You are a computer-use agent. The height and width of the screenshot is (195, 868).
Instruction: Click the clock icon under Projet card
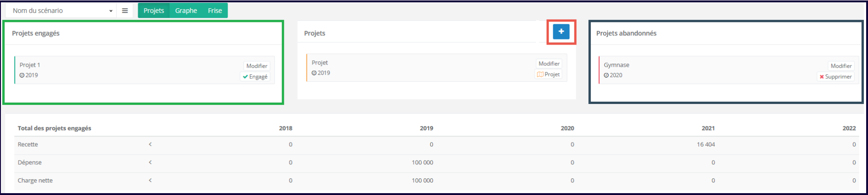tap(314, 73)
